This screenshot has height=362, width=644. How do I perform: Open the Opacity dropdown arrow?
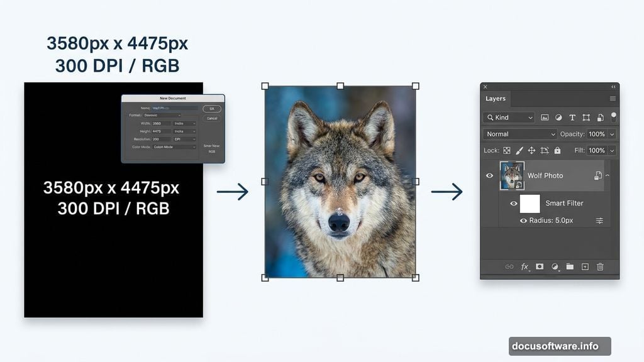click(x=613, y=134)
